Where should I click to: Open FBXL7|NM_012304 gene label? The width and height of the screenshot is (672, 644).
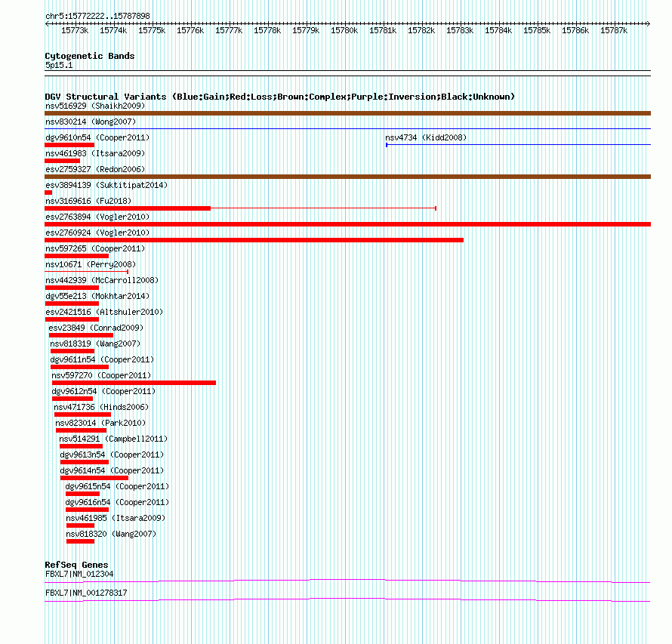point(79,574)
